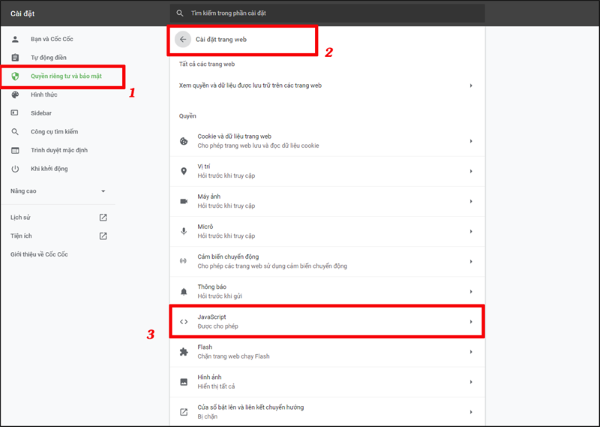Expand the Hình ảnh row arrow
This screenshot has width=600, height=427.
pyautogui.click(x=471, y=382)
